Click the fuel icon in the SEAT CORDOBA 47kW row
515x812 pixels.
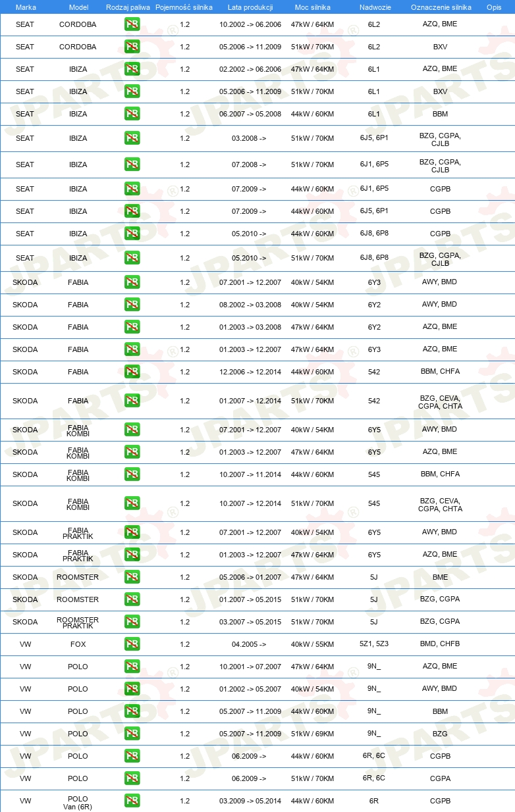coord(132,24)
